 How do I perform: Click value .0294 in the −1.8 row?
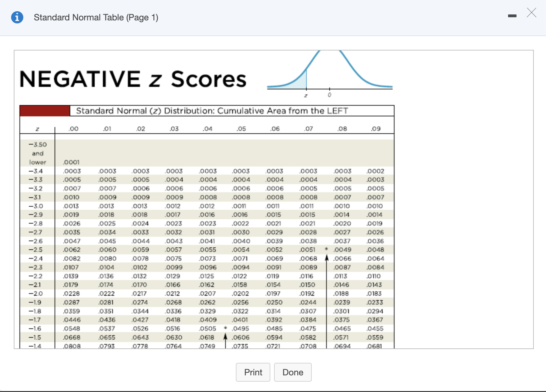click(375, 311)
